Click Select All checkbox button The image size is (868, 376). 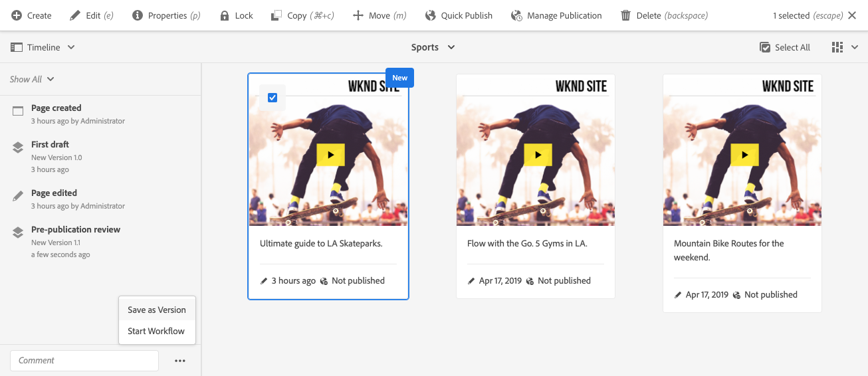coord(785,47)
